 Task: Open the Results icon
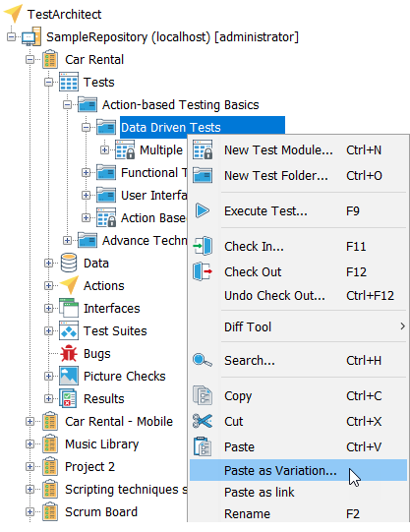tap(68, 398)
